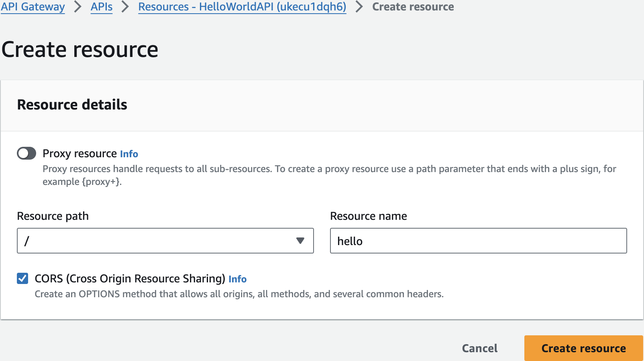Open Info link beside Proxy resource

129,154
